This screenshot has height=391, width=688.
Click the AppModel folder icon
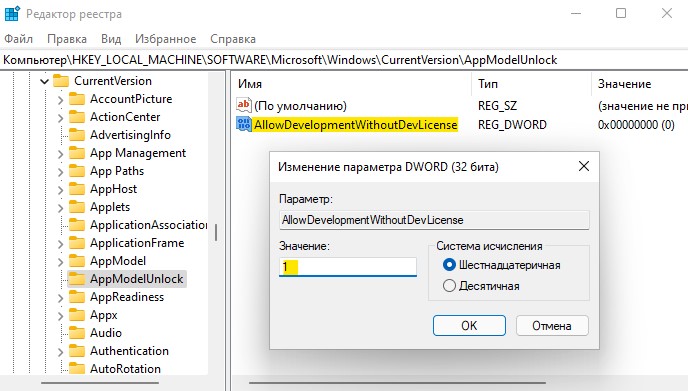[x=77, y=261]
